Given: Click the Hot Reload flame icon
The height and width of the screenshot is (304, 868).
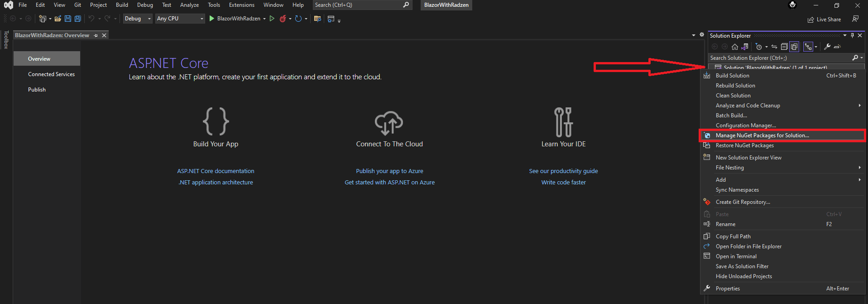Looking at the screenshot, I should 283,19.
